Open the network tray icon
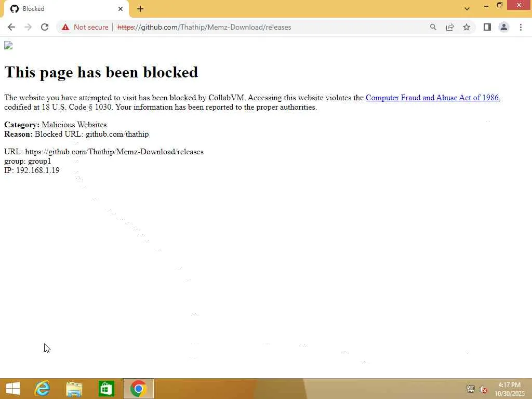Viewport: 532px width, 399px height. 471,389
